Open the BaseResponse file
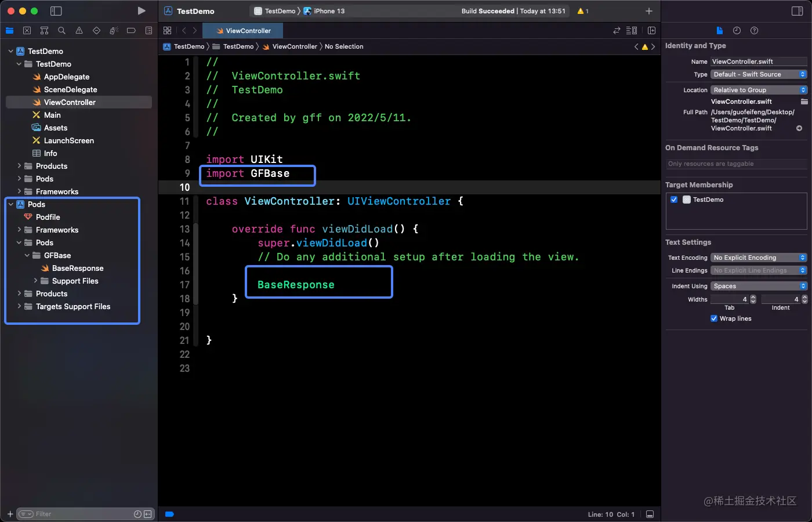The height and width of the screenshot is (522, 812). click(x=78, y=268)
